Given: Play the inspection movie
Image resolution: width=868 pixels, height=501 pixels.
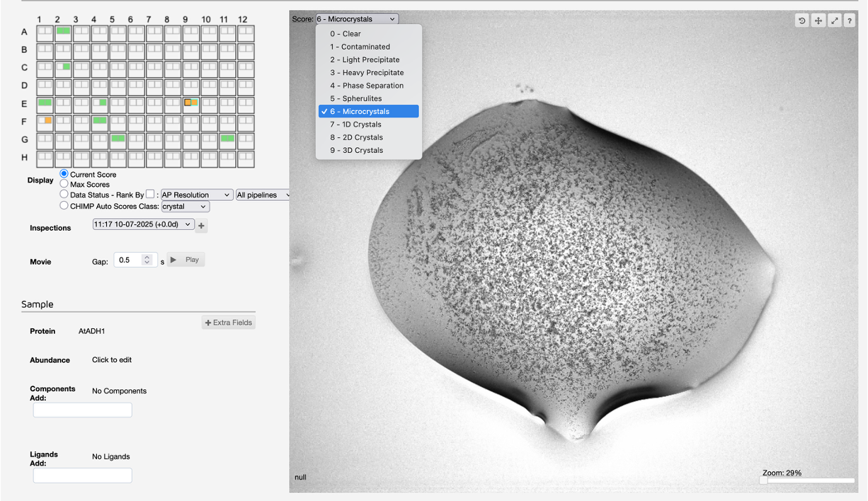Looking at the screenshot, I should [185, 260].
